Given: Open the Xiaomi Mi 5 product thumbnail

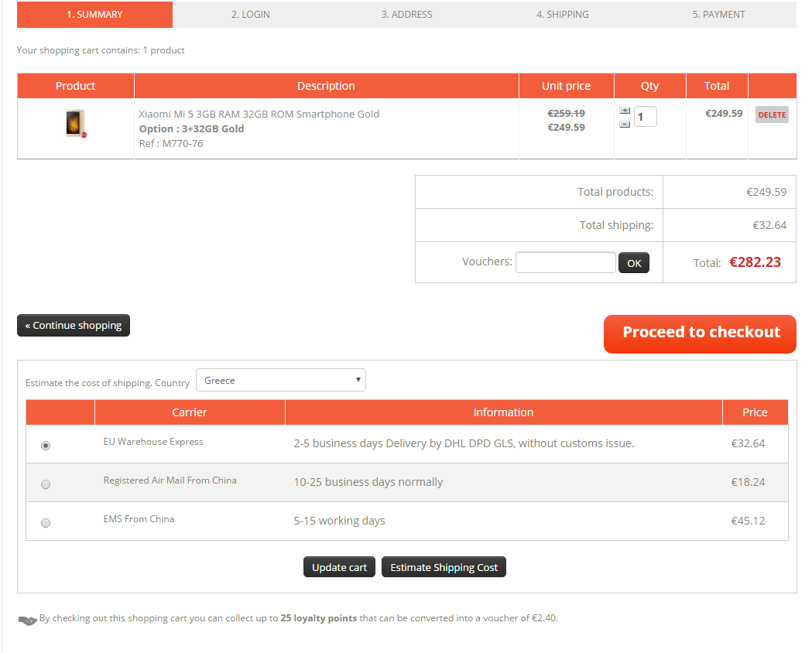Looking at the screenshot, I should pyautogui.click(x=75, y=125).
